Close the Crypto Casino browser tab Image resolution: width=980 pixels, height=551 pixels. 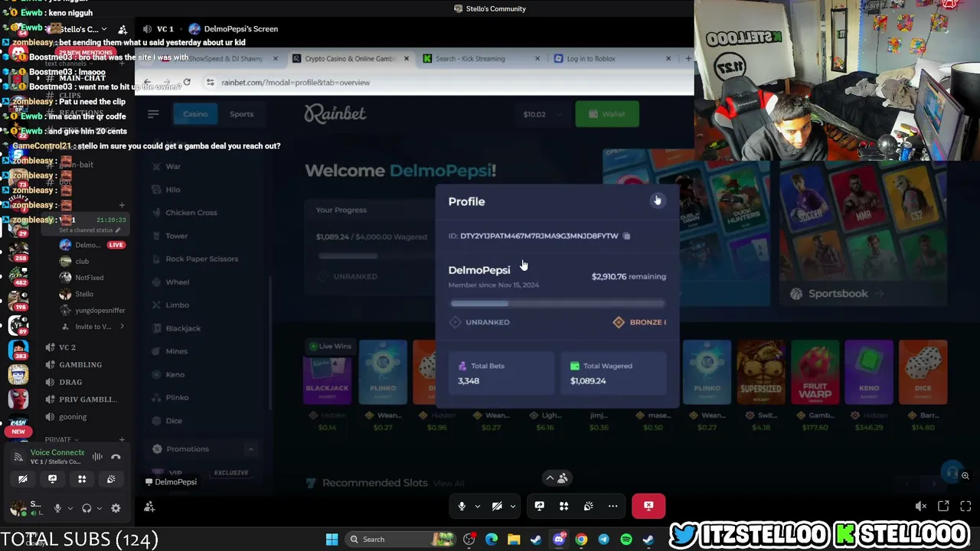pos(406,59)
